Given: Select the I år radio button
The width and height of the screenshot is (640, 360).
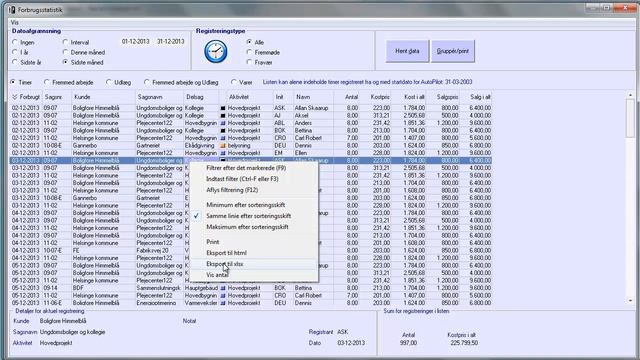Looking at the screenshot, I should point(15,52).
